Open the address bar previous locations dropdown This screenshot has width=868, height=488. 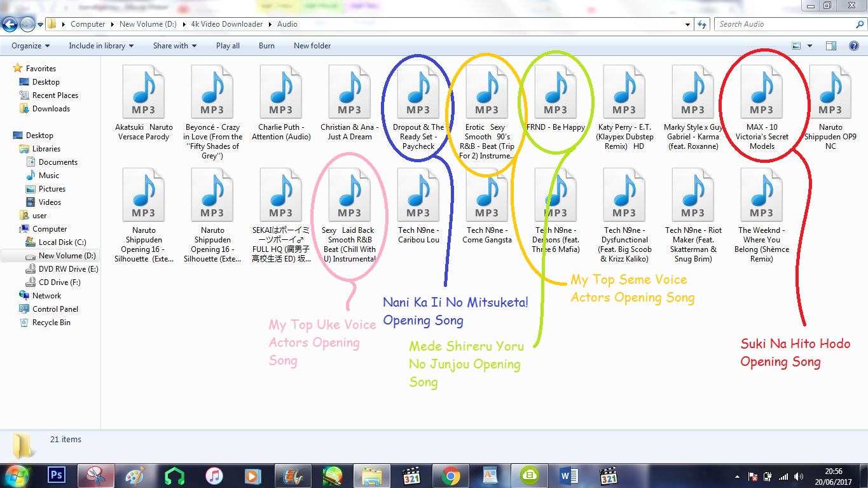[x=688, y=24]
